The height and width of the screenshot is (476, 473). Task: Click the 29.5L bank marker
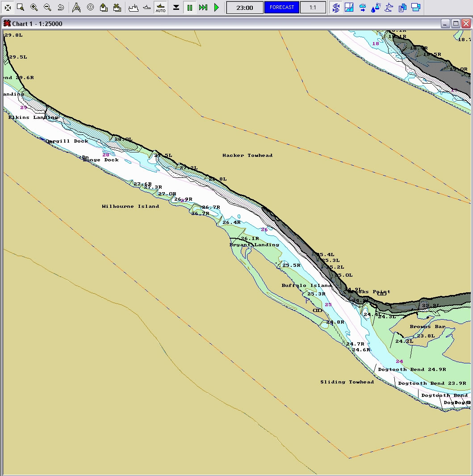(x=18, y=57)
